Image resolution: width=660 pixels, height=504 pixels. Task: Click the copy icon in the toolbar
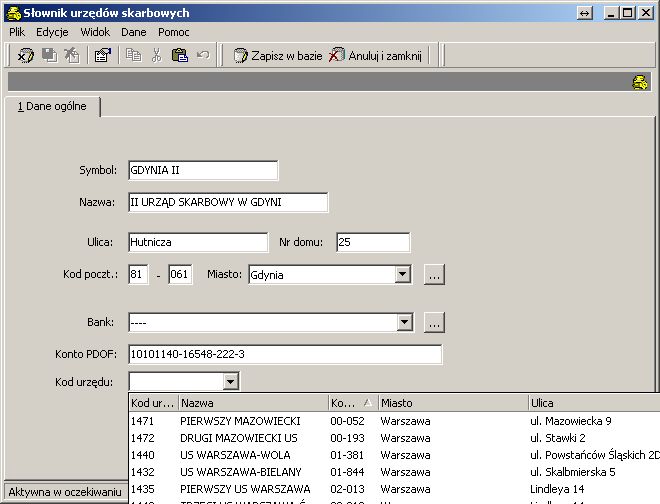133,55
